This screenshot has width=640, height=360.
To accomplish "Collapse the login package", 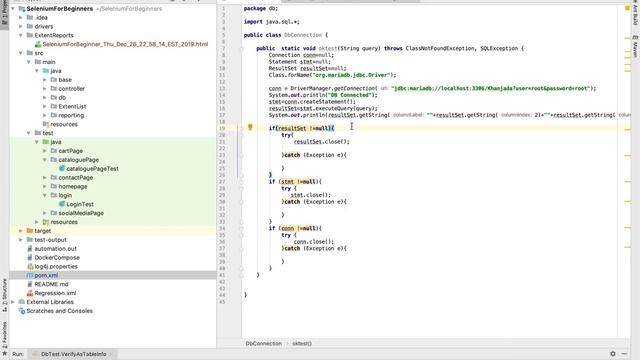I will pyautogui.click(x=45, y=195).
